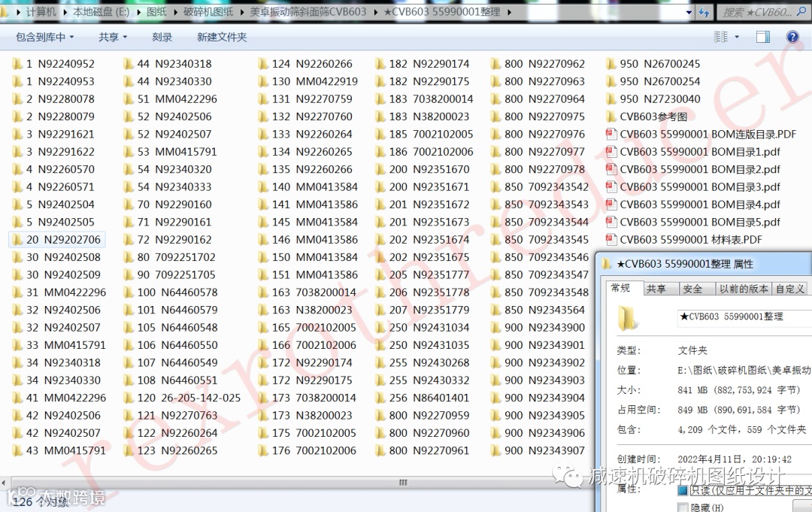Go to 破碎机图纸 in breadcrumb
This screenshot has height=512, width=812.
point(208,12)
